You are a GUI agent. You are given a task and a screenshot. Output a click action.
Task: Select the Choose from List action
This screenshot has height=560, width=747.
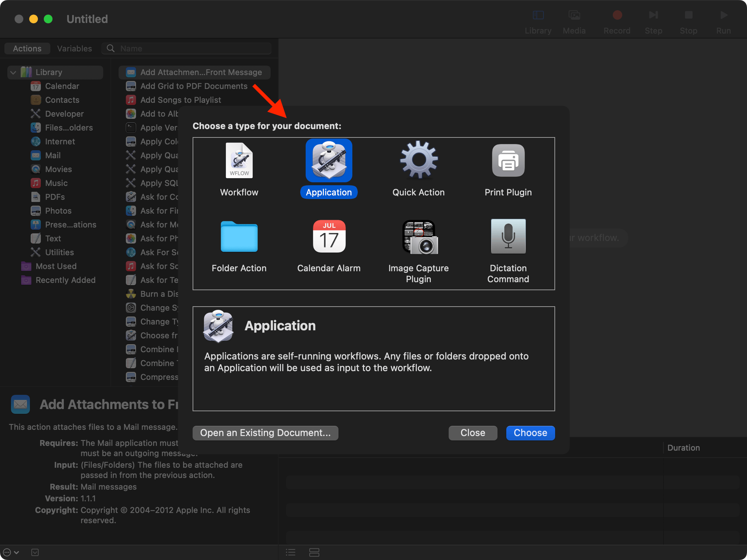point(151,335)
